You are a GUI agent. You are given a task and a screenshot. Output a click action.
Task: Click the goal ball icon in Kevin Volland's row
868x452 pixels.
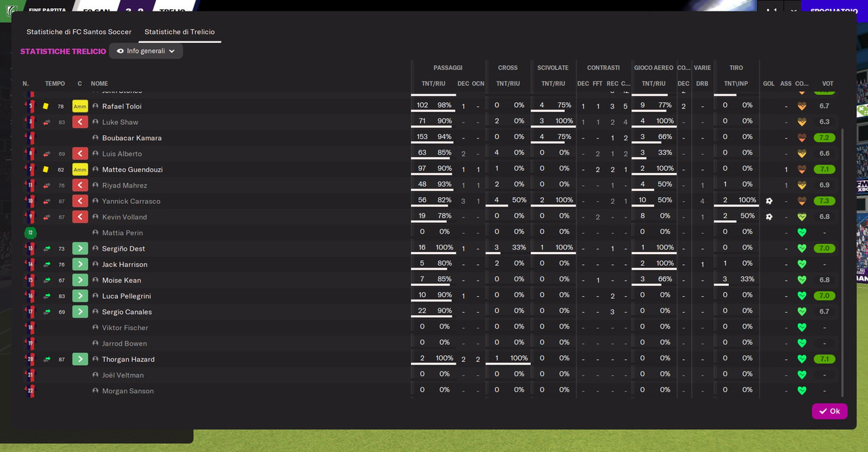click(x=769, y=217)
